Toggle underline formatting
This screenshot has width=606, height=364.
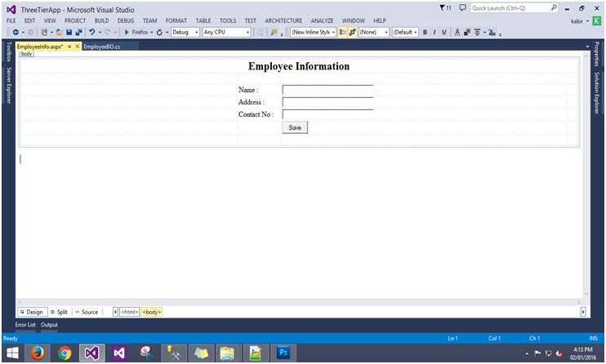point(444,33)
